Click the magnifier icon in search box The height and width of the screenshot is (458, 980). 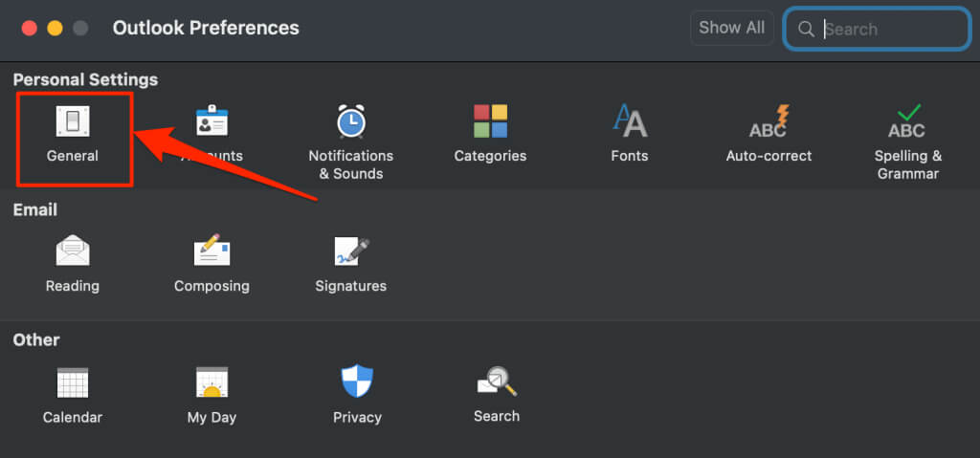pyautogui.click(x=806, y=30)
